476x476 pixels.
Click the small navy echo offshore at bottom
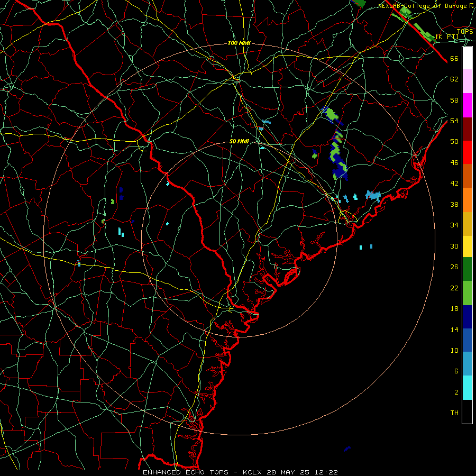pyautogui.click(x=347, y=448)
